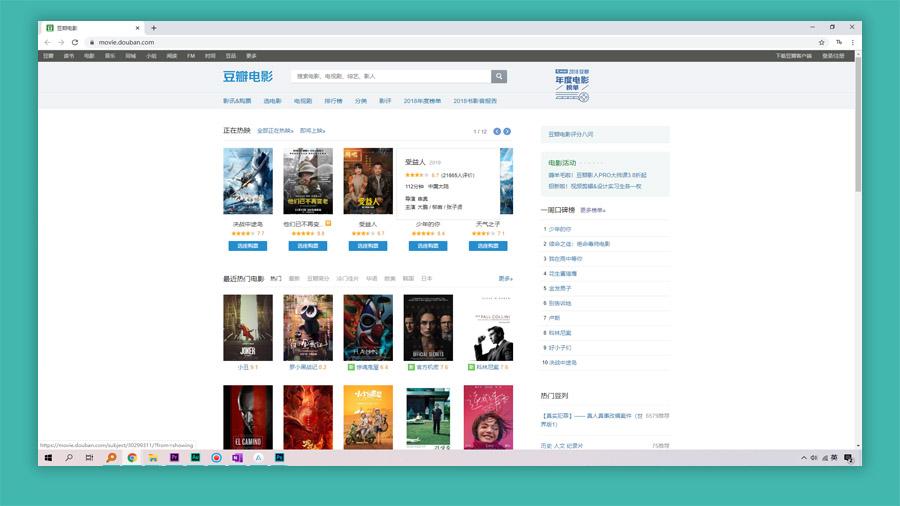The width and height of the screenshot is (900, 506).
Task: Open 分类 in the navigation bar
Action: [360, 101]
